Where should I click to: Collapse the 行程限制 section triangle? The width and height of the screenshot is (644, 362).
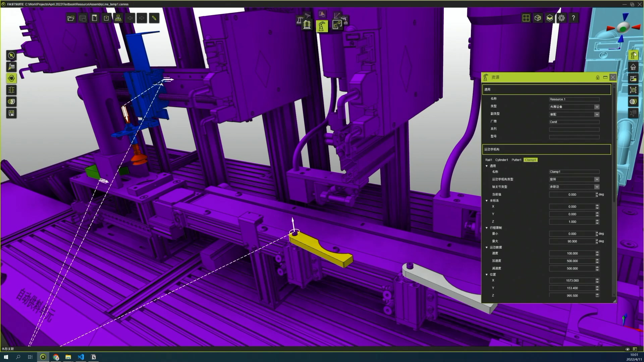pos(487,228)
